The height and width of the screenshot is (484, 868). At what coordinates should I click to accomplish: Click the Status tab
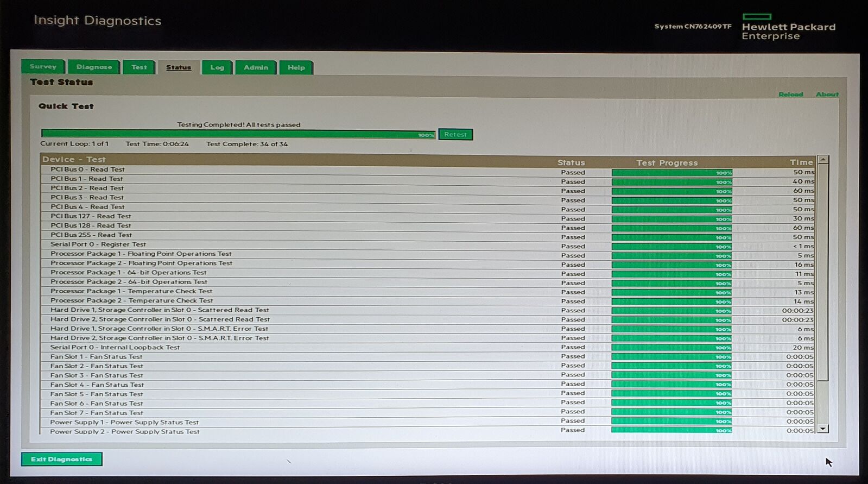[x=179, y=67]
